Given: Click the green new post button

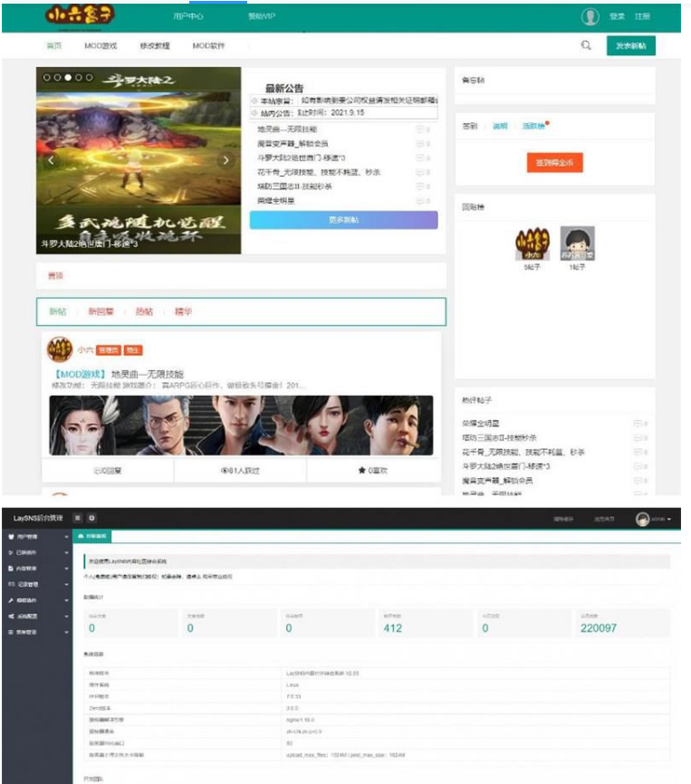Looking at the screenshot, I should (x=630, y=46).
